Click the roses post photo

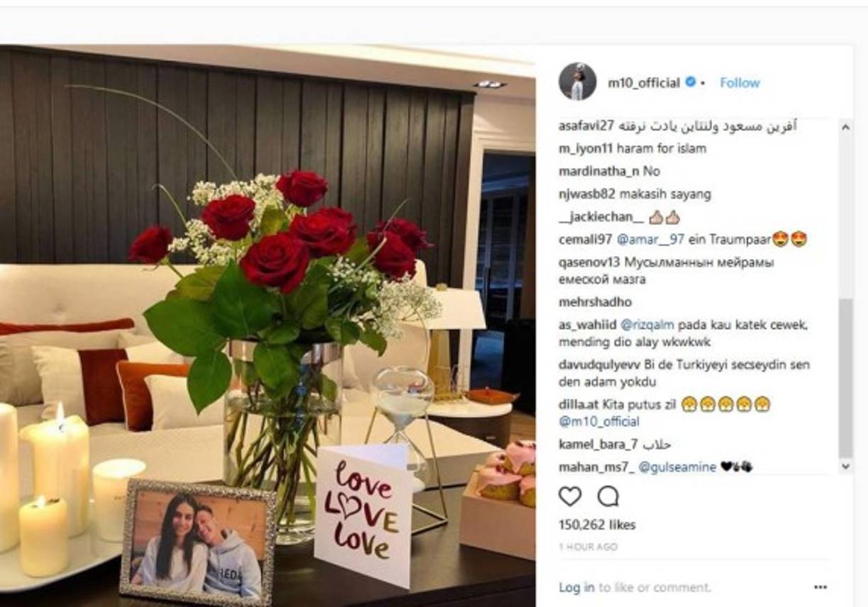267,325
